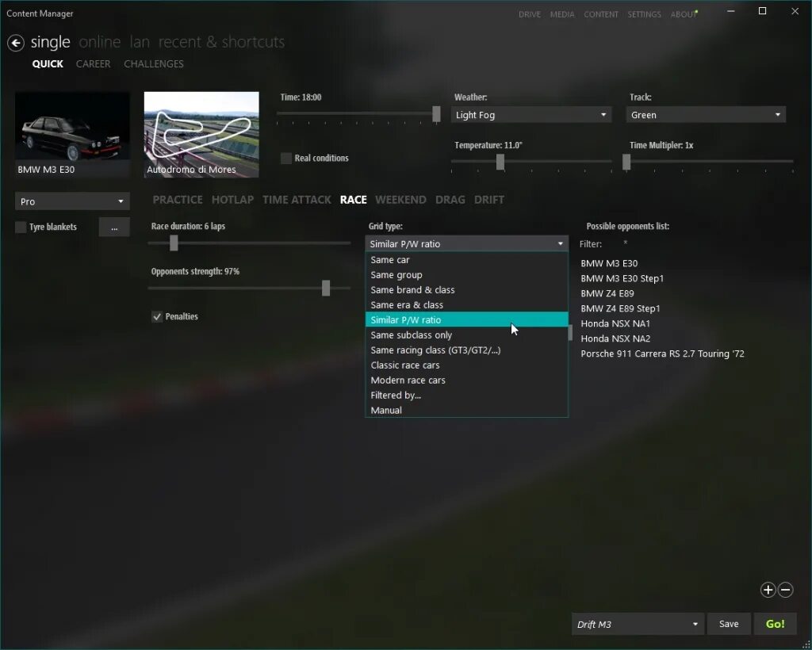Open the MEDIA top menu
Viewport: 812px width, 650px height.
pos(562,14)
